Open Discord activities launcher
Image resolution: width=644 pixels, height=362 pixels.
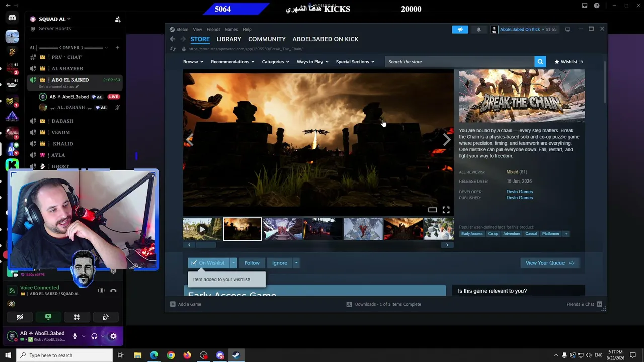77,317
